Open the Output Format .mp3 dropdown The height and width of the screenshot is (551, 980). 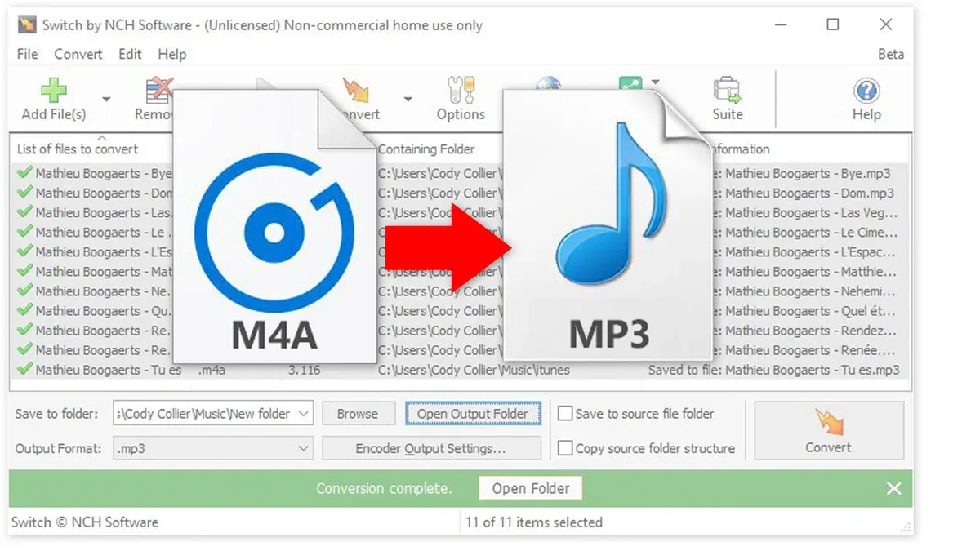[213, 448]
